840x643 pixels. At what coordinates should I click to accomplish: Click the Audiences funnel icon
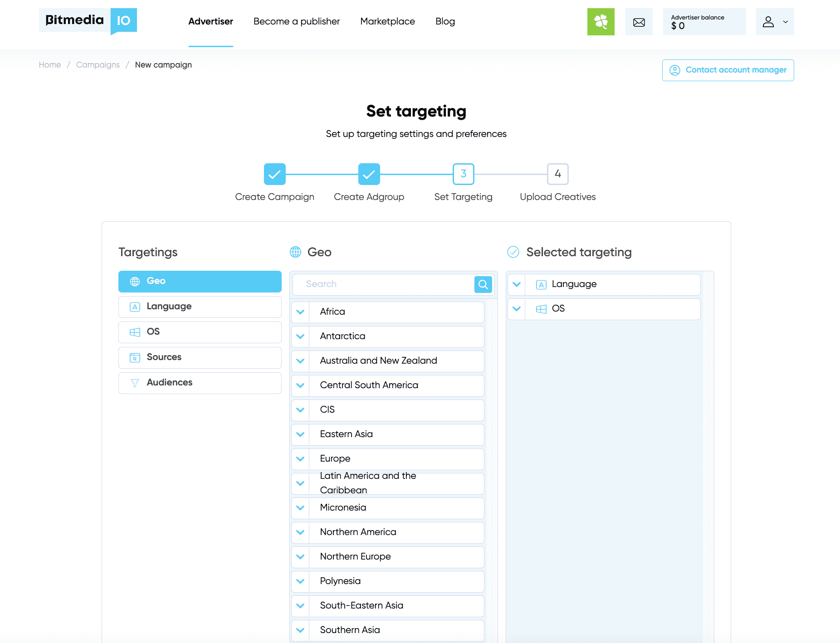(x=134, y=383)
